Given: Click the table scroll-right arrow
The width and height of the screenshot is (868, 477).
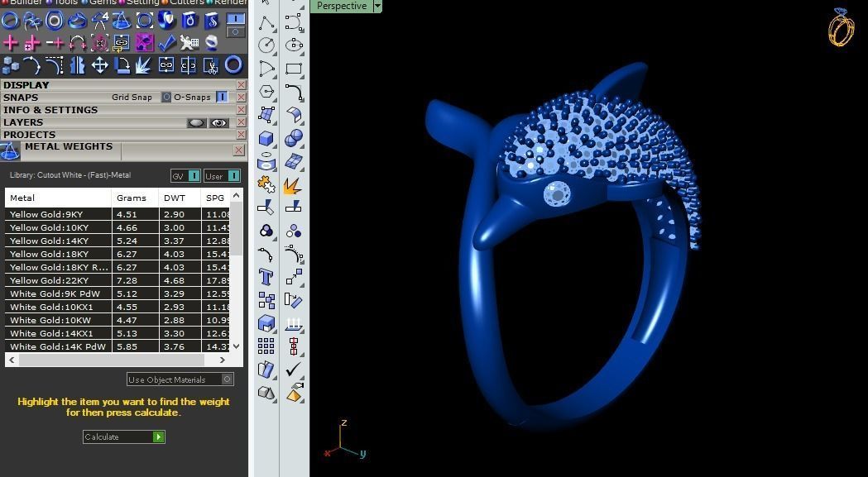Looking at the screenshot, I should [222, 360].
